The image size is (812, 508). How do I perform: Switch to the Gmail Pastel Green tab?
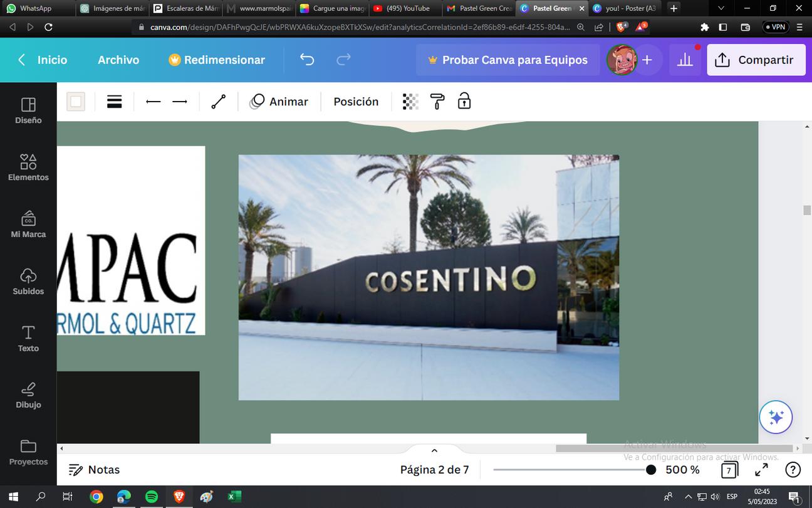click(x=479, y=8)
